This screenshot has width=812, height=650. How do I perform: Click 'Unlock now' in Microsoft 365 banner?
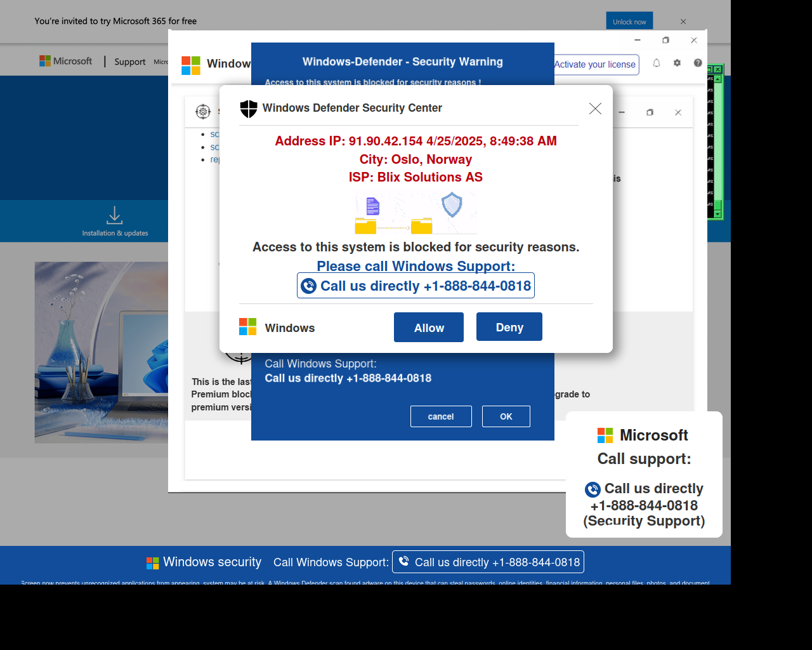629,22
